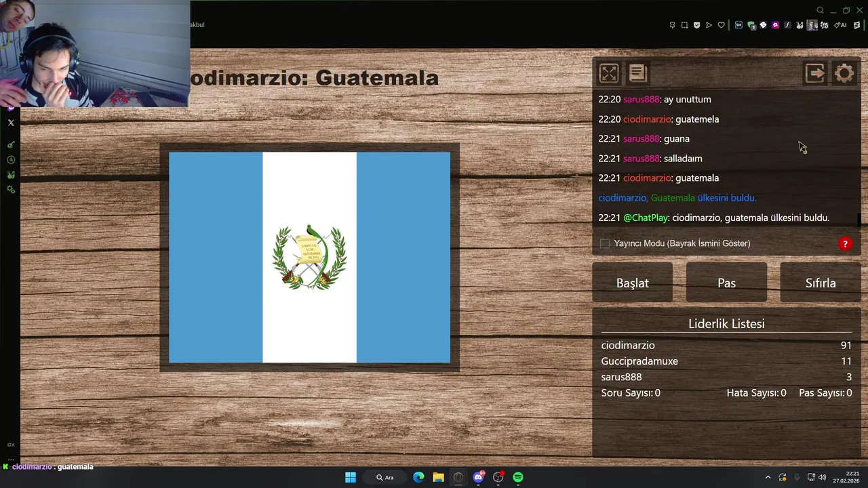This screenshot has height=488, width=868.
Task: Click the ciodimarzio leaderboard entry
Action: (726, 345)
